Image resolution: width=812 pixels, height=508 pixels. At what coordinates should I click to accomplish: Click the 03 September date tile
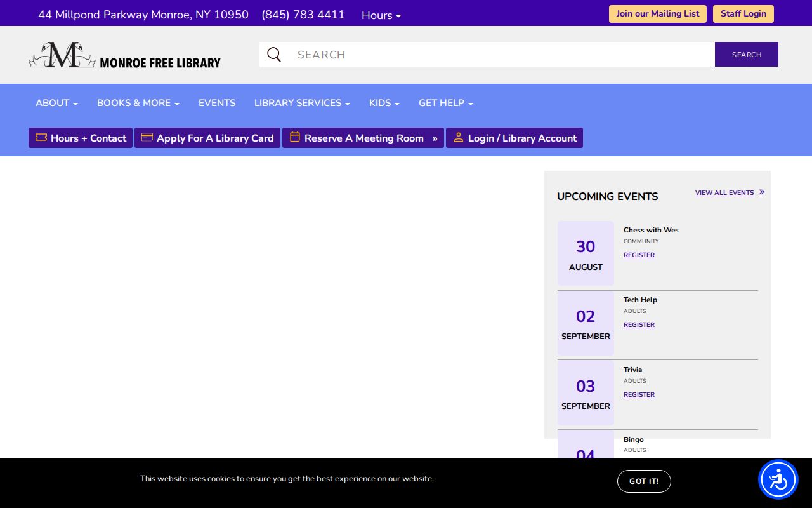click(x=586, y=393)
